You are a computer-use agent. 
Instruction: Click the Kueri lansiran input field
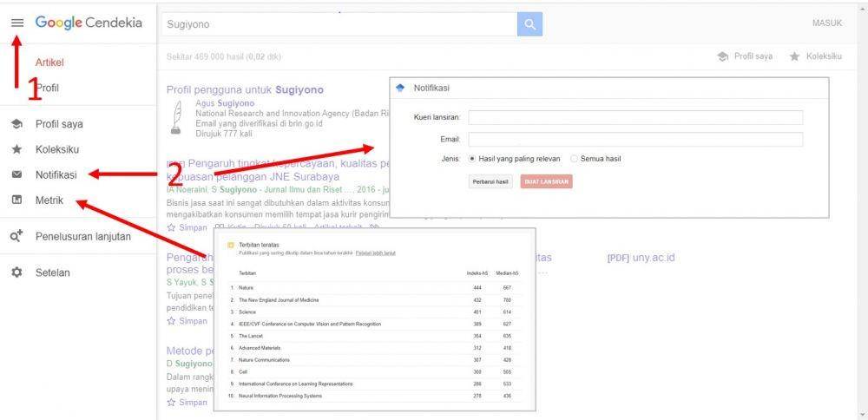(x=635, y=117)
